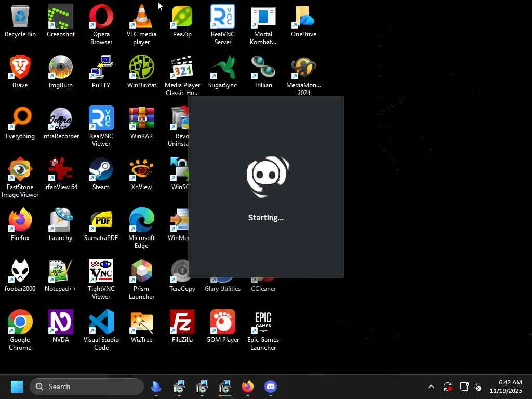Open the blue flame taskbar app

click(156, 387)
